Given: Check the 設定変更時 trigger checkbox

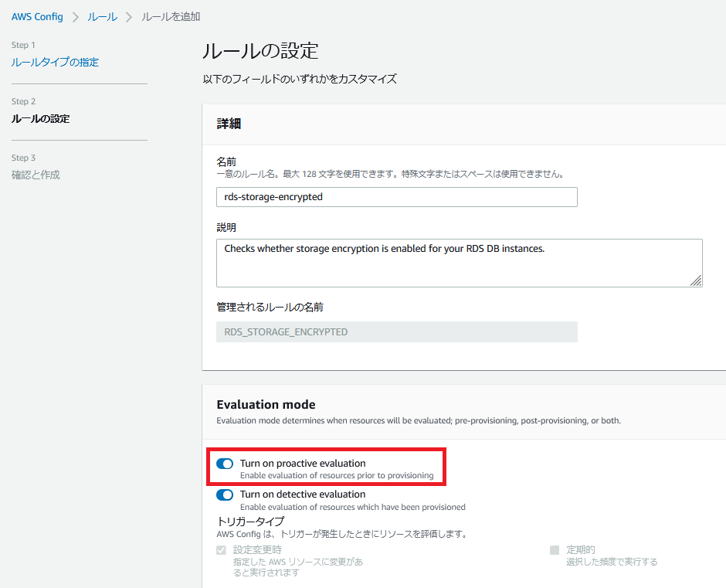Looking at the screenshot, I should point(222,550).
